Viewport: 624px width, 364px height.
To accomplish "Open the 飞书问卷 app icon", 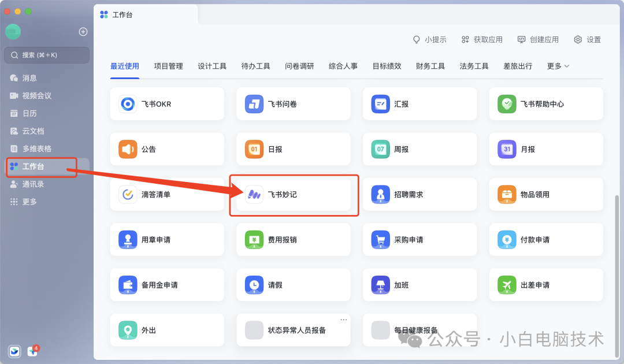I will click(254, 104).
